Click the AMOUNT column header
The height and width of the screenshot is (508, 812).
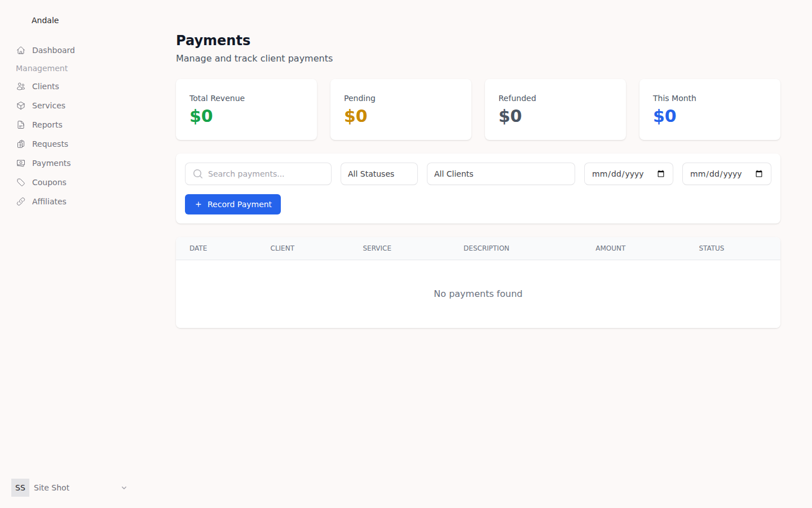click(x=611, y=248)
